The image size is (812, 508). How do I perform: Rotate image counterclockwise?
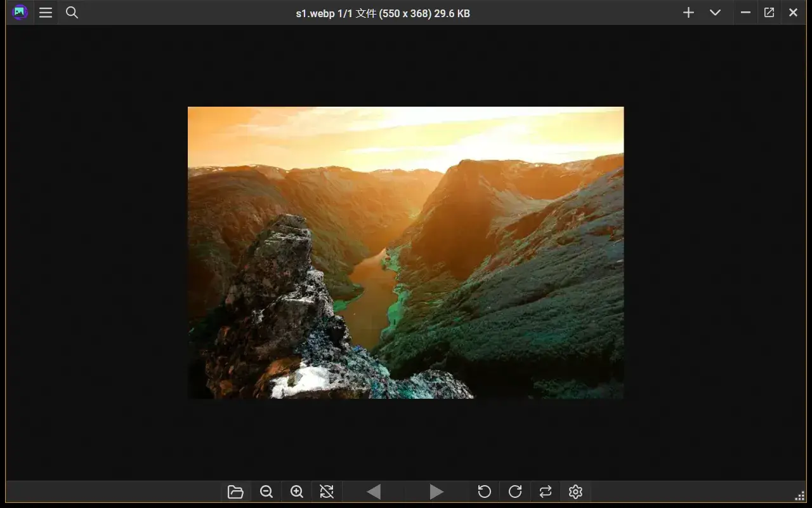484,491
